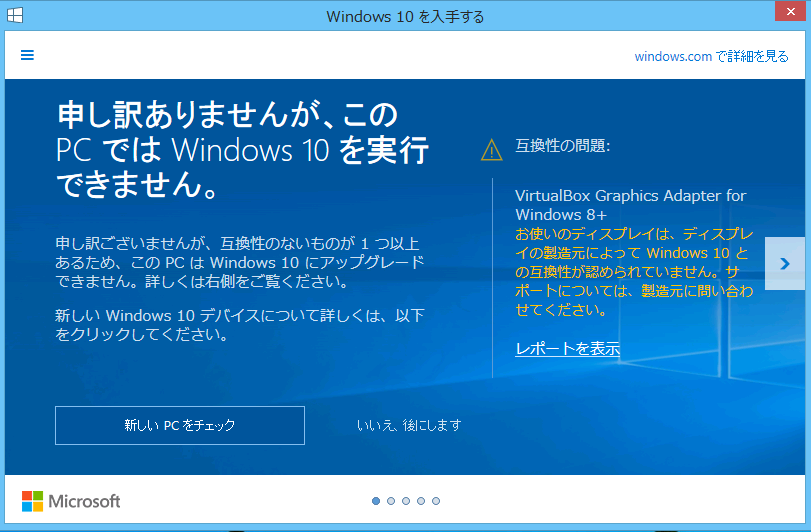Click the Windows logo in title bar
The height and width of the screenshot is (532, 811).
[14, 16]
